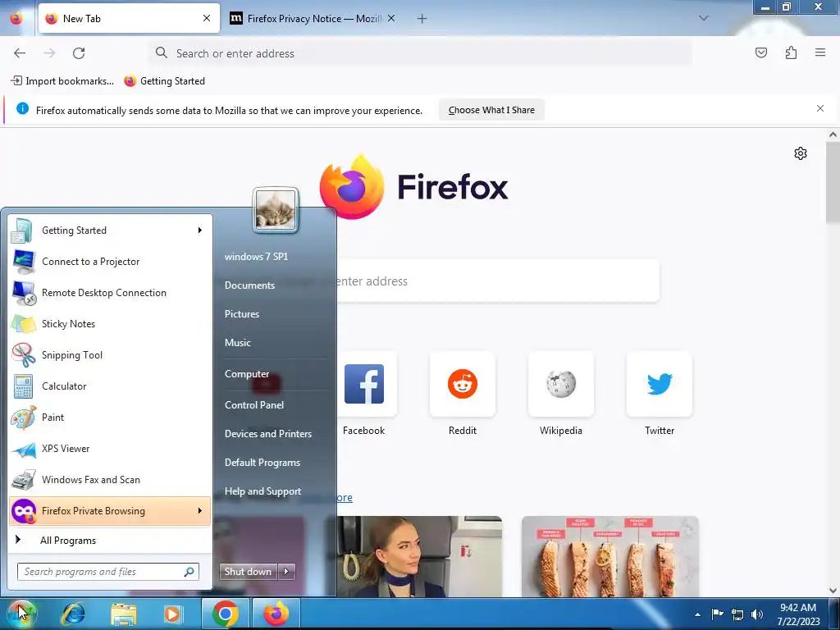Click the Shut down button
The width and height of the screenshot is (840, 630).
pyautogui.click(x=249, y=572)
